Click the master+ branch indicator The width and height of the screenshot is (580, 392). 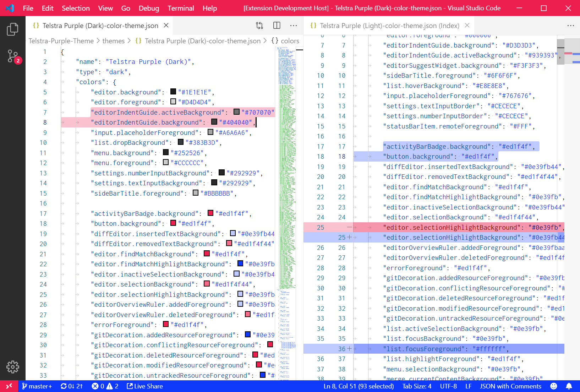[37, 386]
